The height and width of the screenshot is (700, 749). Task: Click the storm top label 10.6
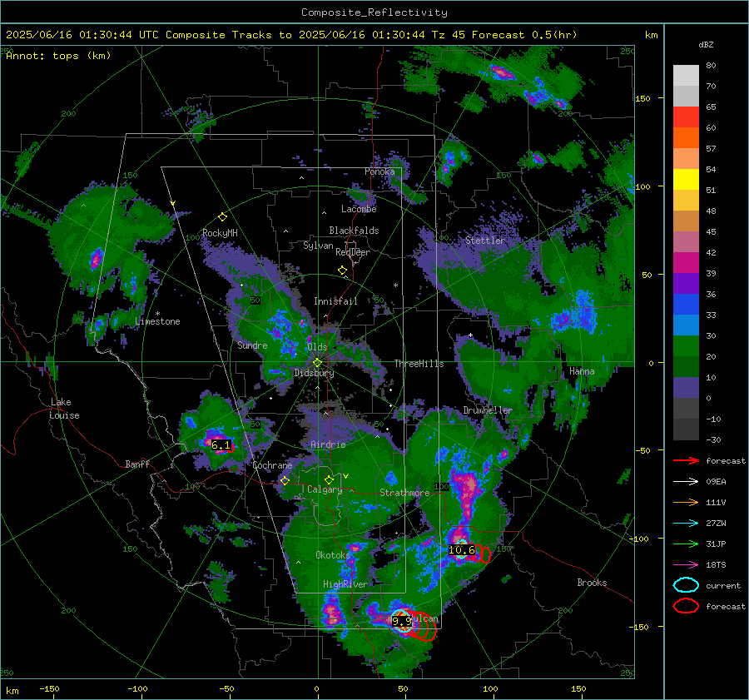pos(462,550)
